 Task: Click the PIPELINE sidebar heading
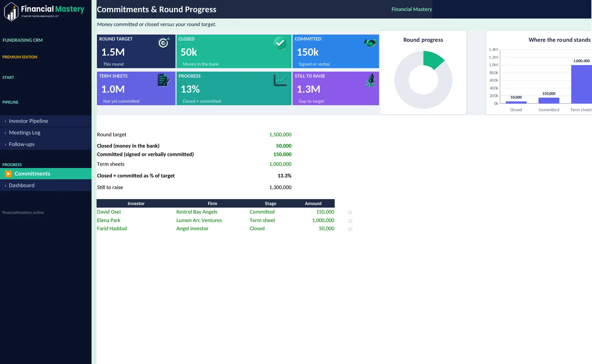click(x=10, y=102)
